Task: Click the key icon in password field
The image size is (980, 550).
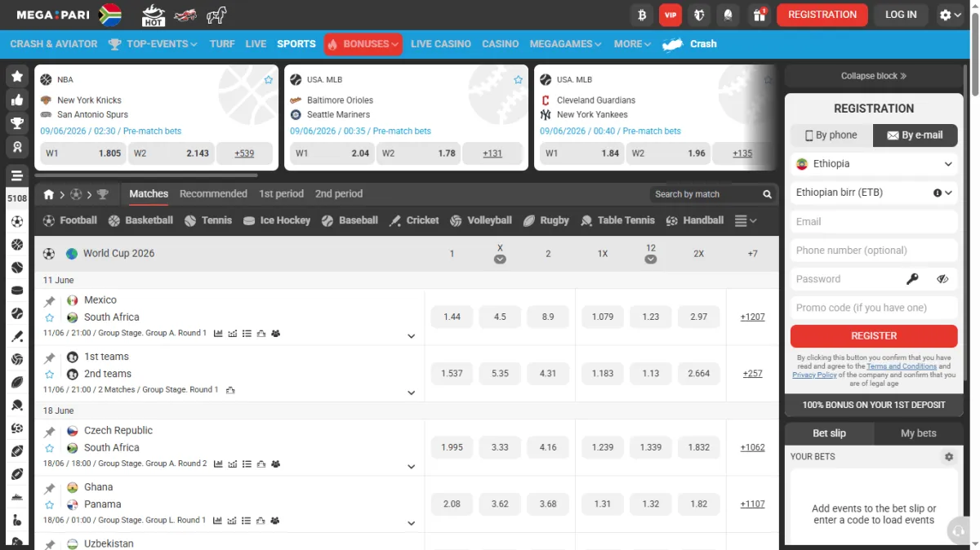Action: (x=912, y=279)
